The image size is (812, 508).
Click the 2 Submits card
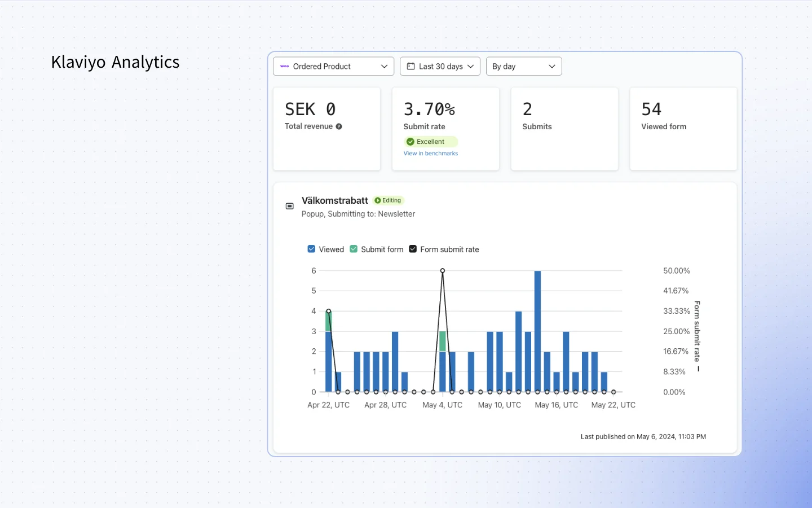tap(564, 129)
